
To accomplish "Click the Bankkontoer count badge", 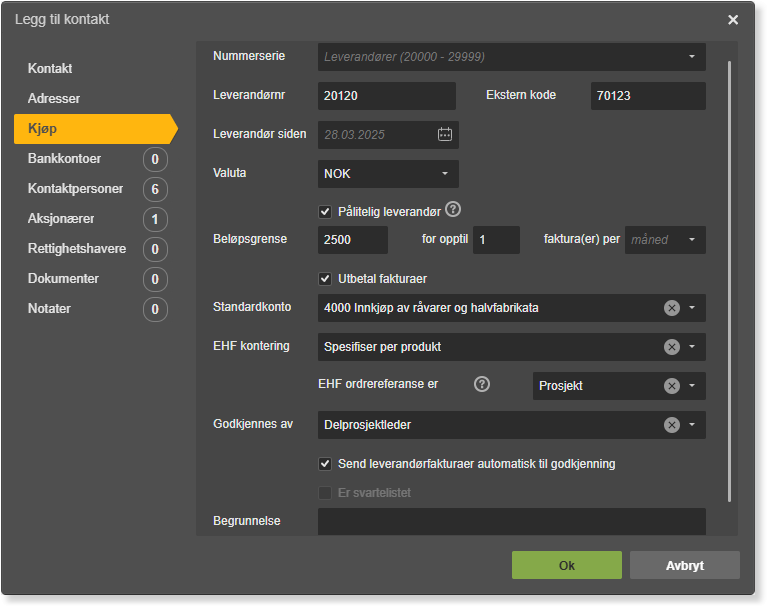I will pos(155,159).
